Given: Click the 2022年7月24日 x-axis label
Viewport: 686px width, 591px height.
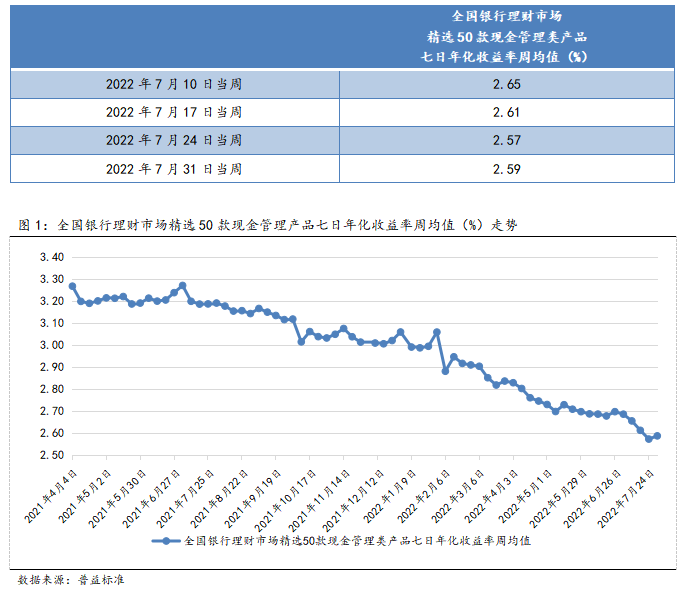Looking at the screenshot, I should [x=630, y=495].
